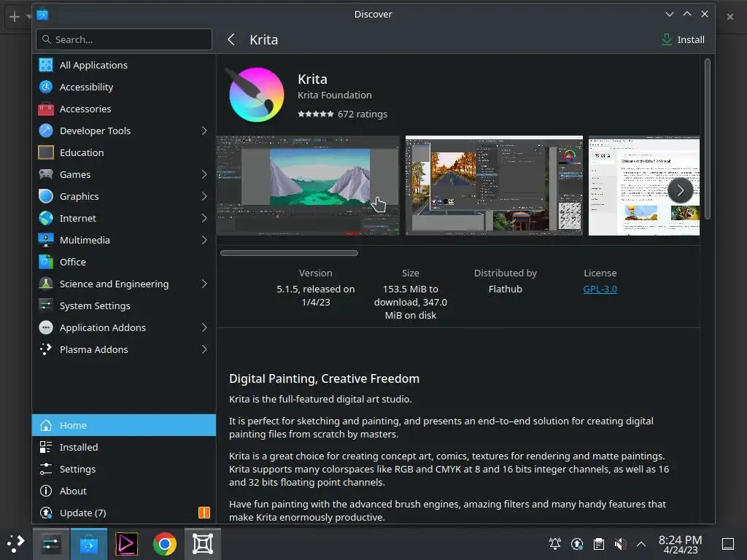Expand the Plasma Addons arrow
Viewport: 747px width, 560px height.
coord(204,349)
